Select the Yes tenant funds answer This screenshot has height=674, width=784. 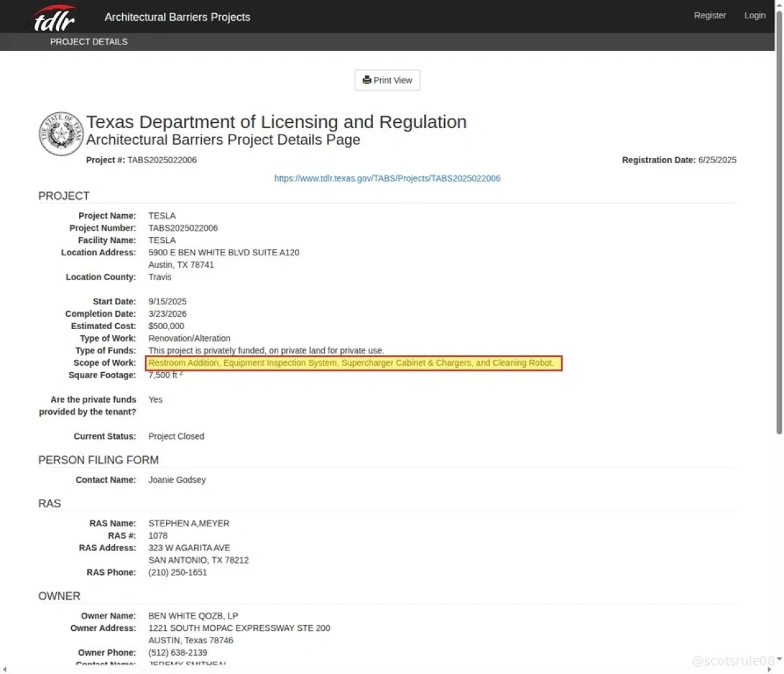(x=155, y=400)
